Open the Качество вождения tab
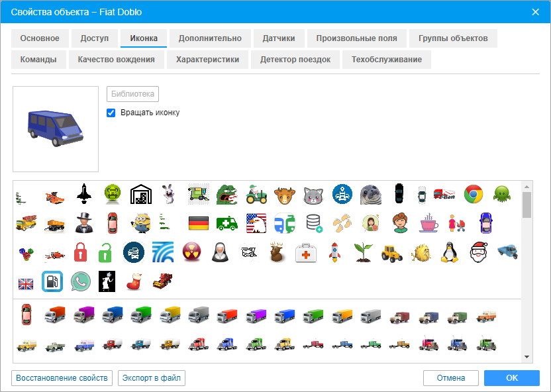551x392 pixels. click(x=117, y=60)
